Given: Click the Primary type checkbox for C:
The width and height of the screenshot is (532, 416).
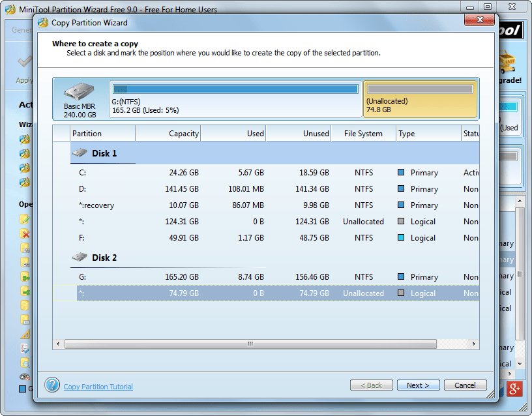Looking at the screenshot, I should (x=401, y=172).
